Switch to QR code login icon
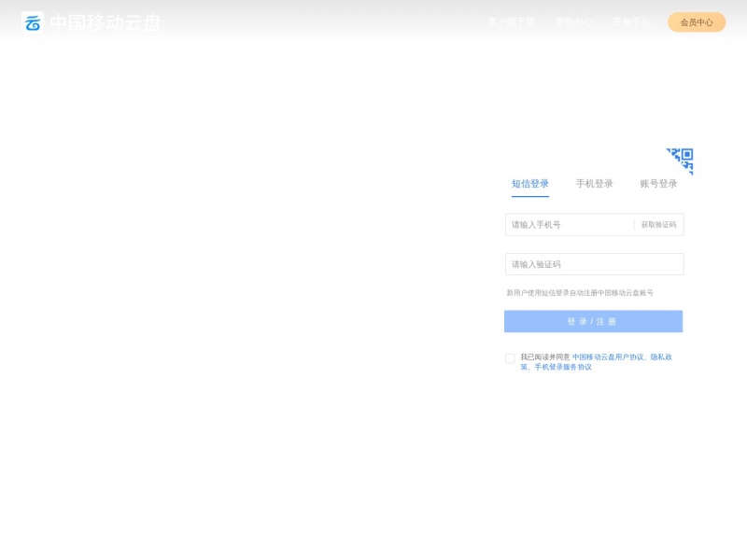Viewport: 747px width, 560px height. (x=680, y=161)
